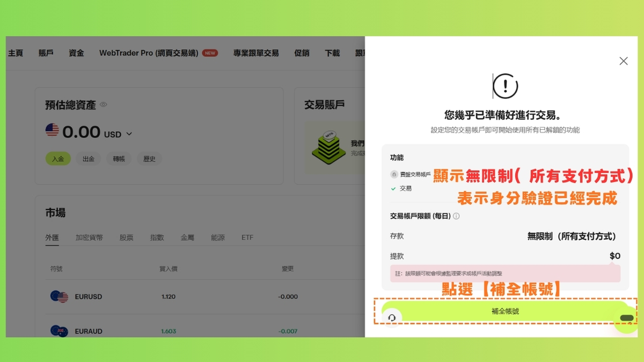644x362 pixels.
Task: Click the NEW badge next to WebTrader Pro
Action: 210,53
